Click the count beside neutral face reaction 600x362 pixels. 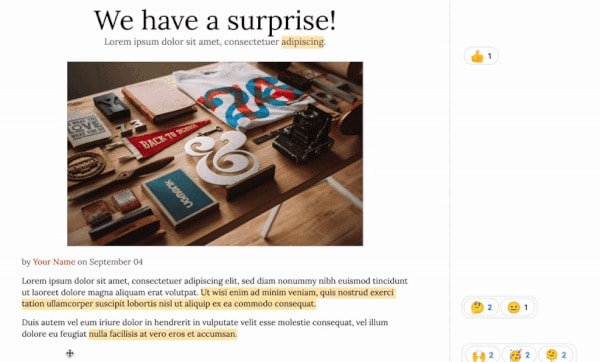(526, 307)
